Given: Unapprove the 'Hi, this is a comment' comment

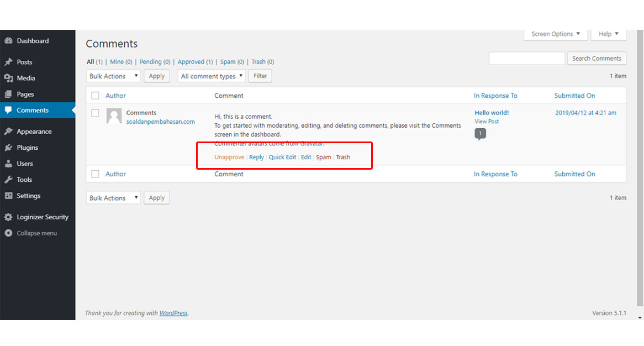Looking at the screenshot, I should (x=229, y=157).
